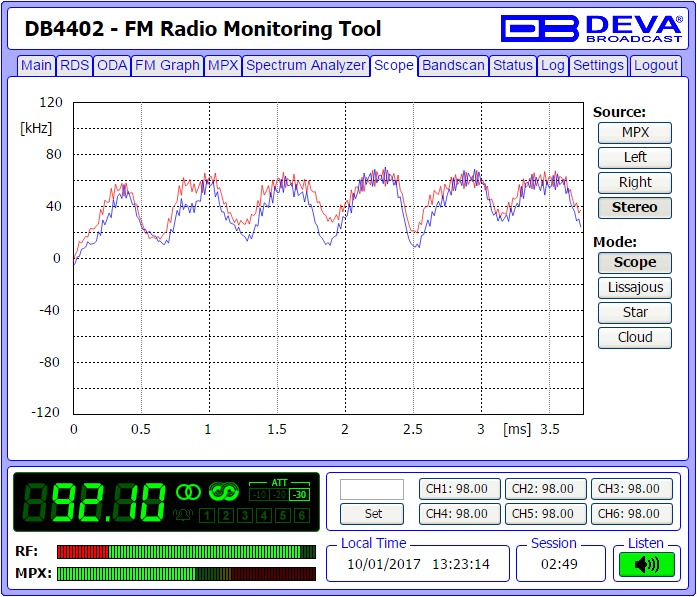Click the speaker Listen icon
Image resolution: width=697 pixels, height=597 pixels.
click(647, 565)
